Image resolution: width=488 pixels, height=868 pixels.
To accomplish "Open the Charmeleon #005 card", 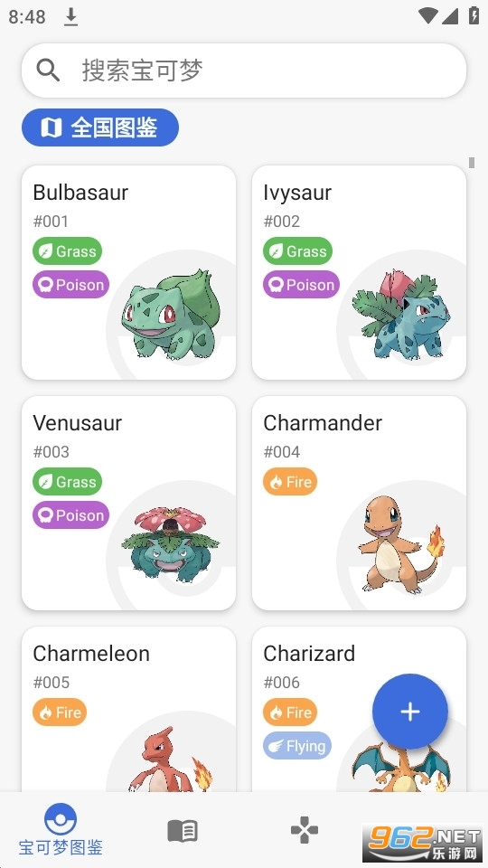I will 128,709.
